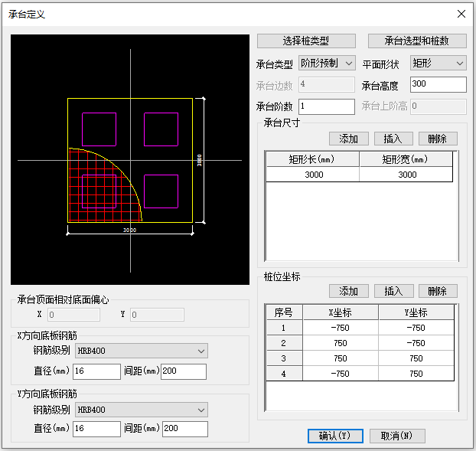Screen dimensions: 476x451
Task: Click 插入 in the 桩位坐标 section
Action: point(393,291)
